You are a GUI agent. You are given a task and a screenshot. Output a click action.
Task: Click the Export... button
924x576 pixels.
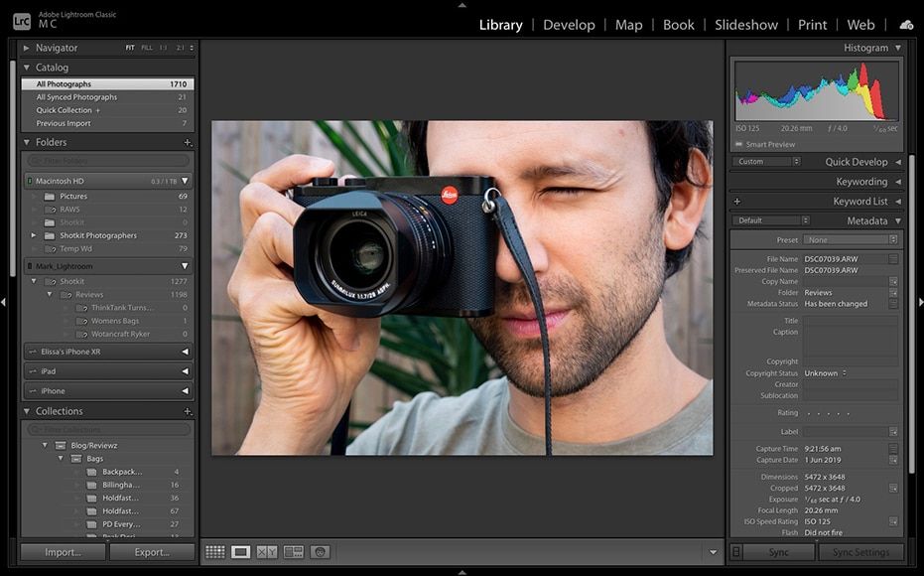[152, 552]
